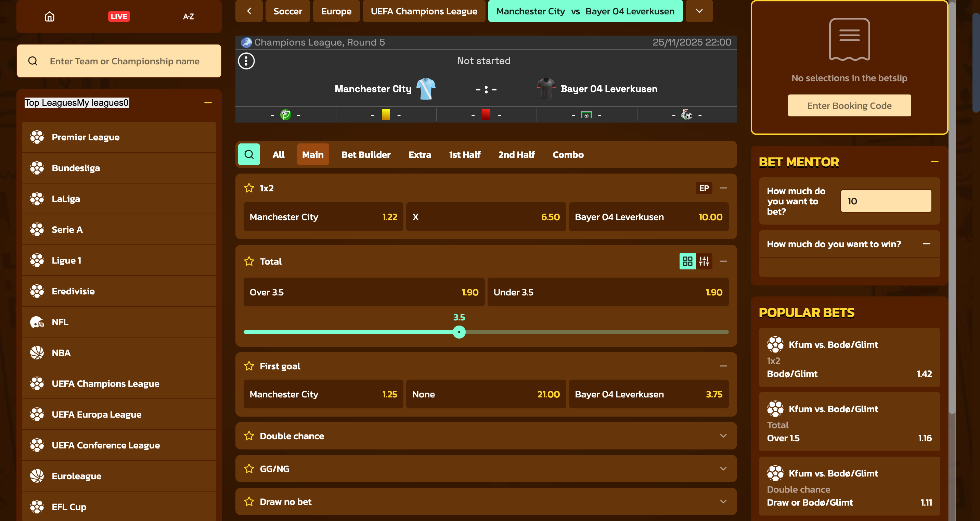Click the yellow card stat icon

386,115
